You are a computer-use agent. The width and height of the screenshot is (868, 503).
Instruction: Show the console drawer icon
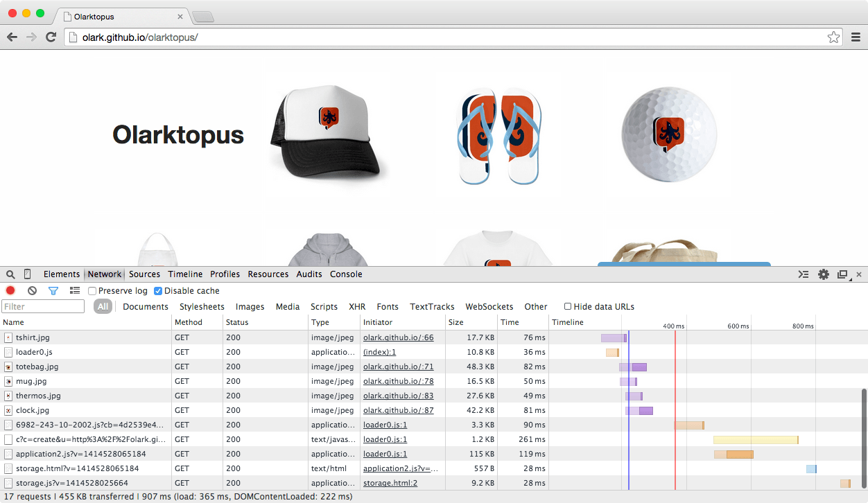[804, 274]
